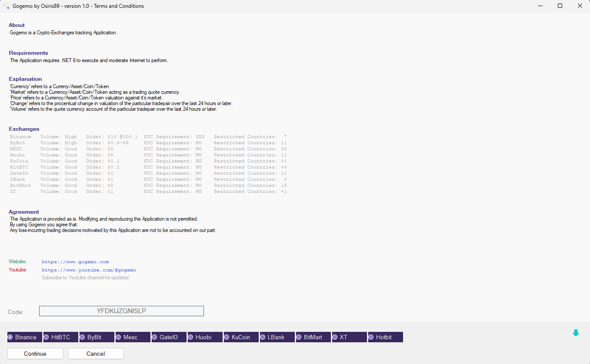This screenshot has height=364, width=590.
Task: Click the 'By using Gogemo you agree that:' line
Action: (44, 225)
